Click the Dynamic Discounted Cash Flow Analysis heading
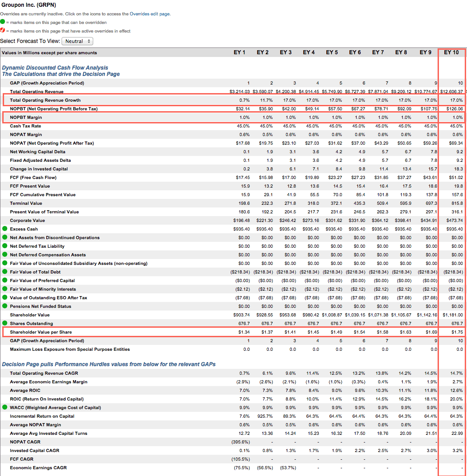The width and height of the screenshot is (467, 476). point(55,68)
